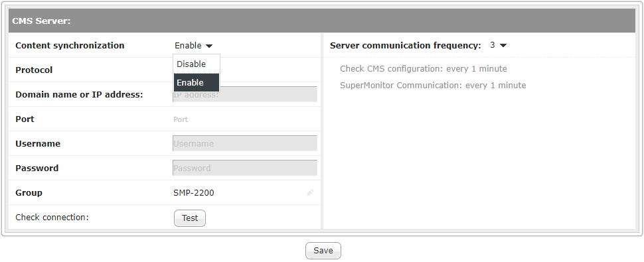Click the Domain name or IP address field
The image size is (644, 262).
(x=245, y=94)
